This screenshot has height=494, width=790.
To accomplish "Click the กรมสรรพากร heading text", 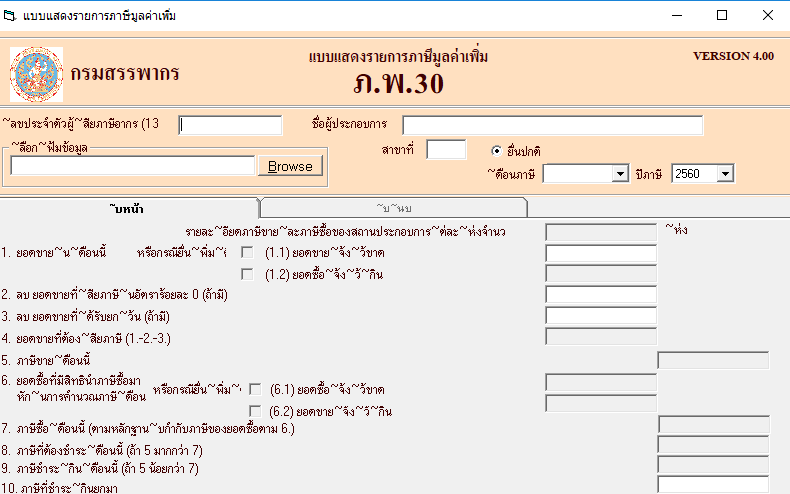I will tap(125, 74).
